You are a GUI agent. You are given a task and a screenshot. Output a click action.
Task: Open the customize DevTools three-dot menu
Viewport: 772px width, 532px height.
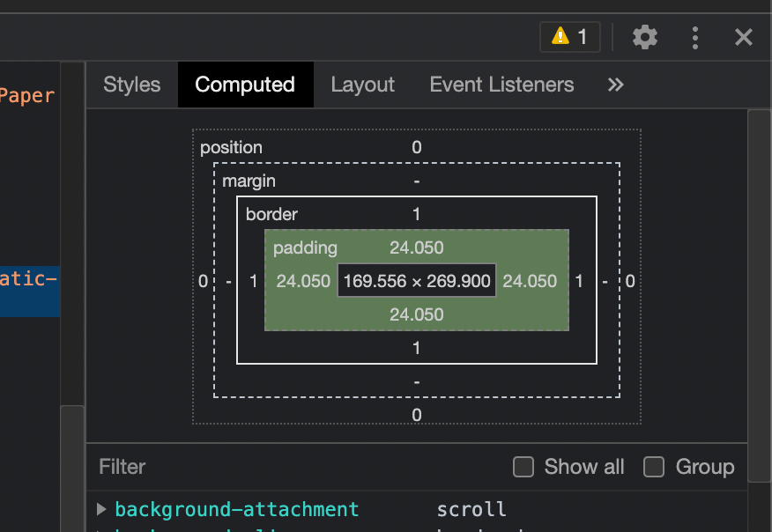point(694,37)
